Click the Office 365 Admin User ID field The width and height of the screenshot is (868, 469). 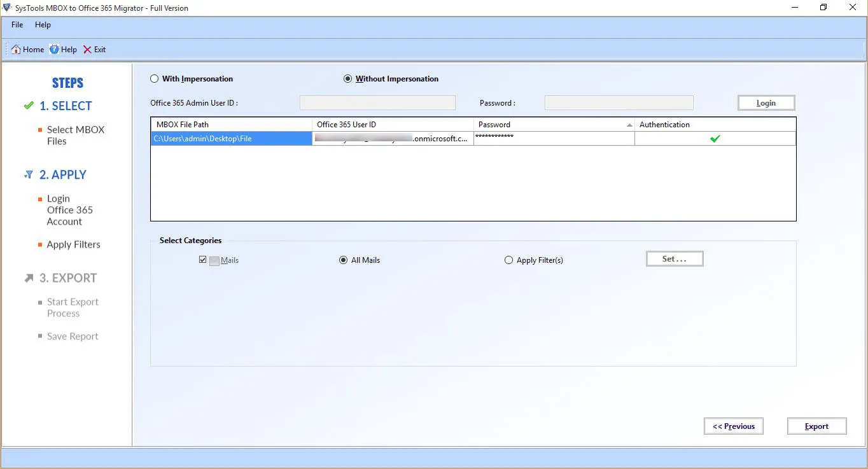tap(377, 102)
